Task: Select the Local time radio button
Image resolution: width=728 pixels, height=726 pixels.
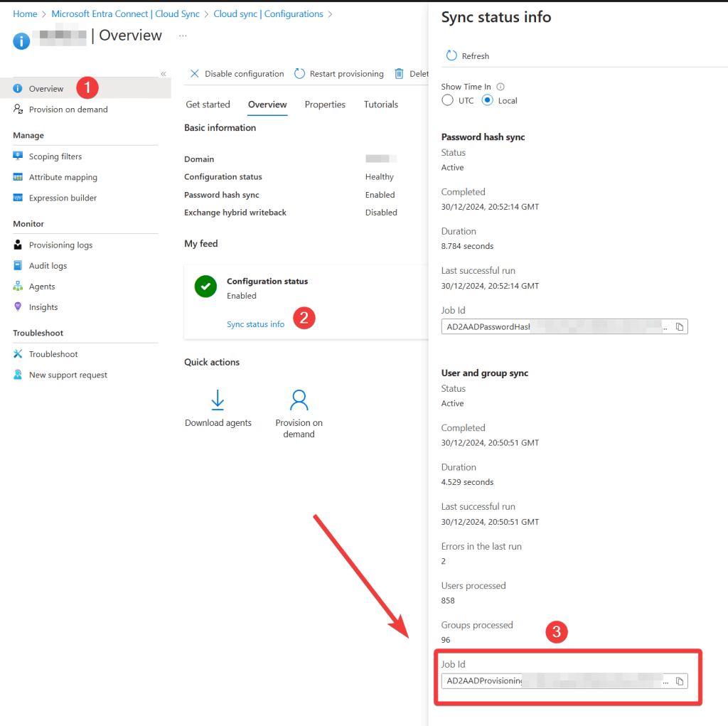Action: click(488, 100)
